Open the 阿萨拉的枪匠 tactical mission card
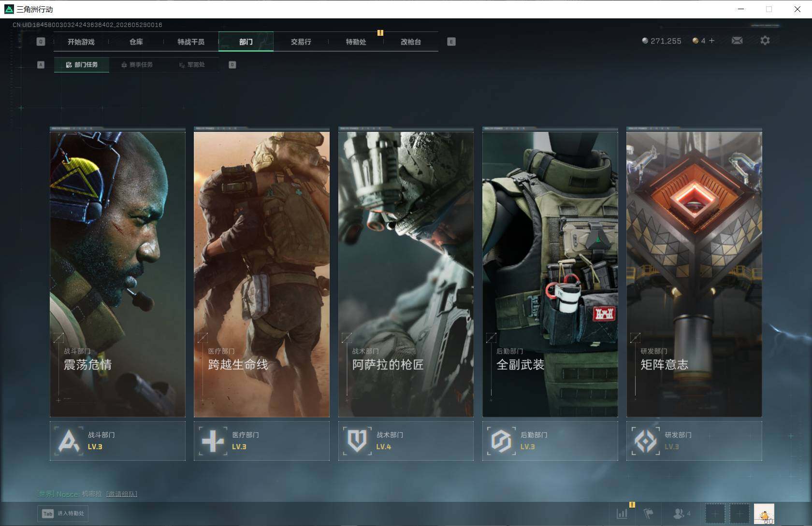 tap(406, 274)
